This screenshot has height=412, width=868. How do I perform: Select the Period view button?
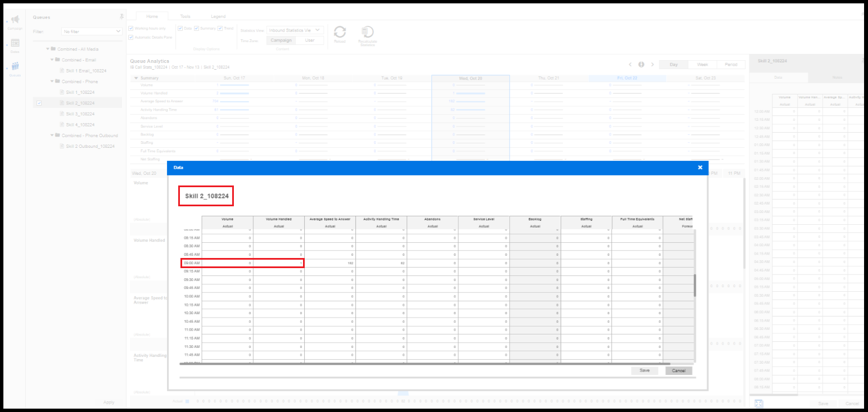(x=731, y=65)
